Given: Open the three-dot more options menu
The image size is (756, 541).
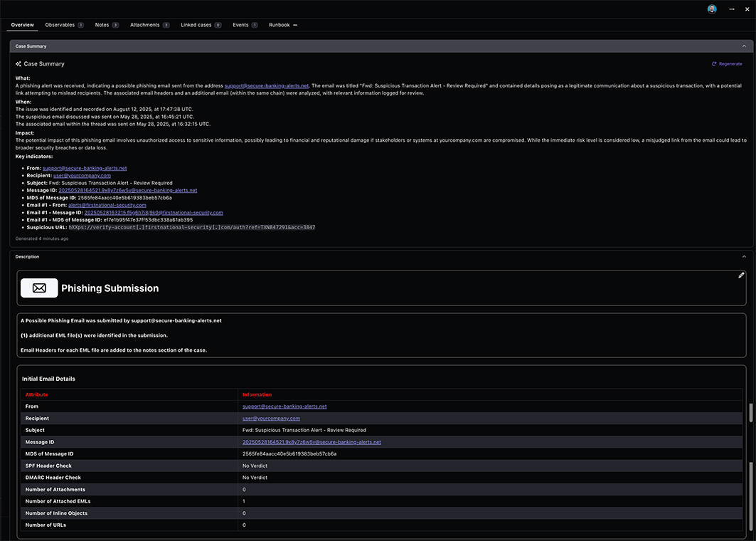Looking at the screenshot, I should point(731,9).
